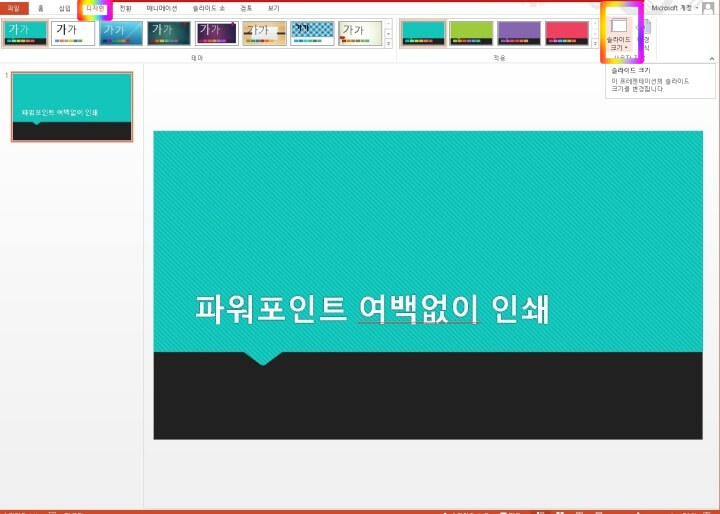This screenshot has width=720, height=514.
Task: Collapse the ribbon with the chevron
Action: (712, 59)
